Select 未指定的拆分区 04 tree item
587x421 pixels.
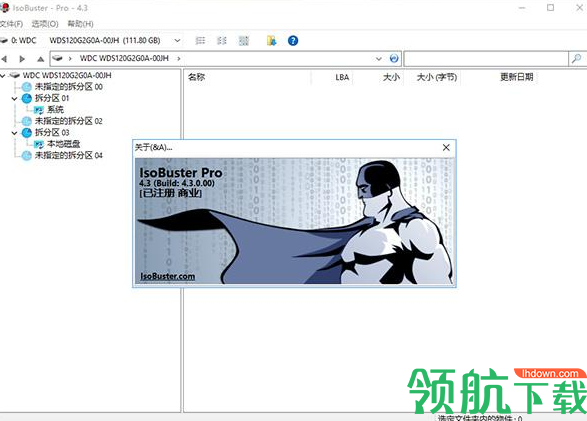point(69,155)
